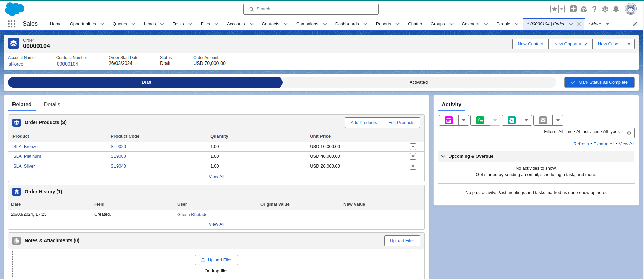This screenshot has width=644, height=279.
Task: Open the row actions dropdown for SLA: Bronze
Action: pyautogui.click(x=413, y=147)
